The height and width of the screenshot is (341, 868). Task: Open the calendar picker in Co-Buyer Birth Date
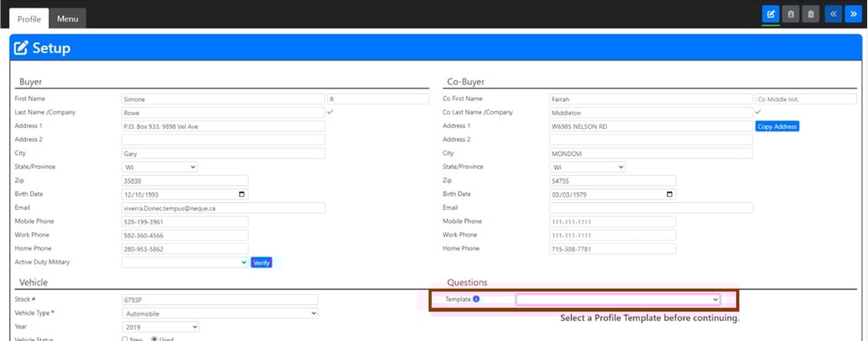point(670,194)
